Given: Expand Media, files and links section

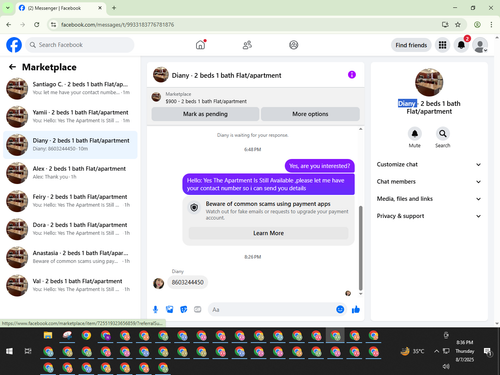Looking at the screenshot, I should (x=429, y=199).
